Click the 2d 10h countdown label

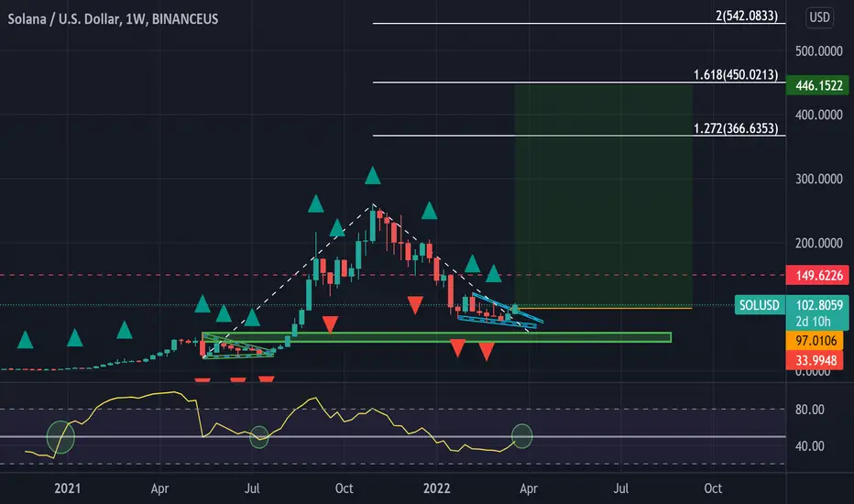pyautogui.click(x=813, y=322)
